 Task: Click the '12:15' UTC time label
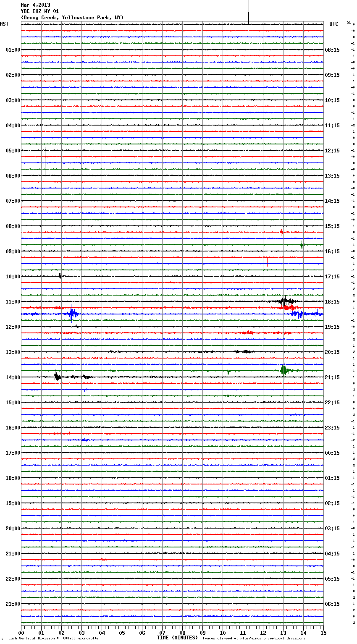[x=332, y=151]
